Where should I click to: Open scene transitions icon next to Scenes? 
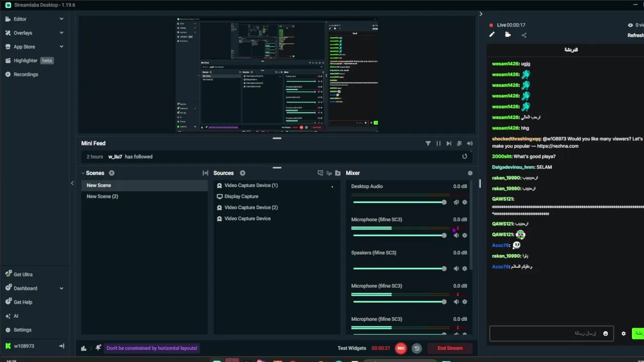(205, 173)
